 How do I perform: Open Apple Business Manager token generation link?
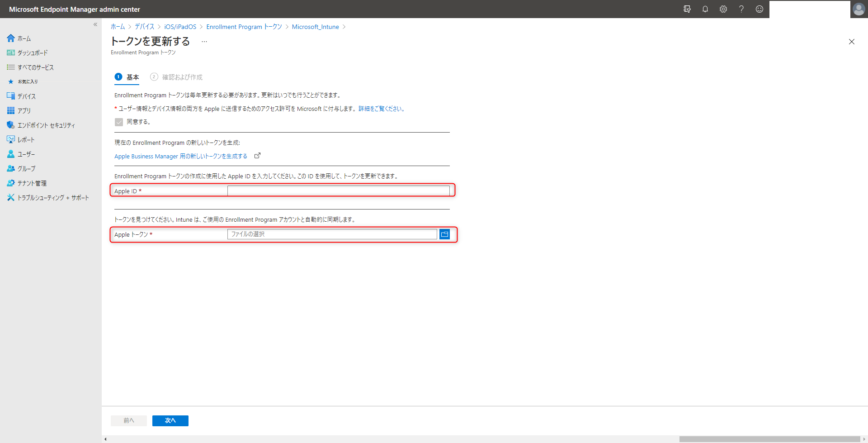pyautogui.click(x=180, y=156)
